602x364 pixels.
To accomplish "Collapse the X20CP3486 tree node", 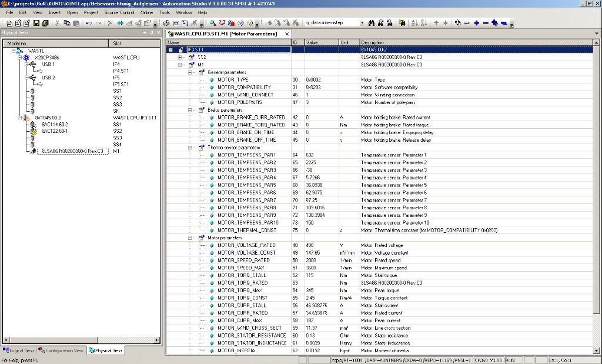I will 19,58.
